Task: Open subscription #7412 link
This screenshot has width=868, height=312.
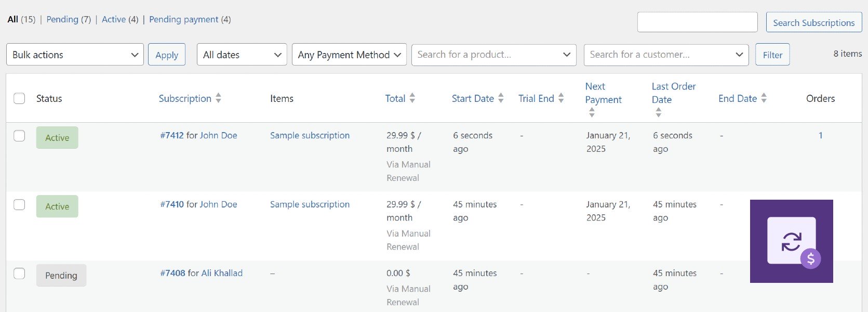Action: [x=172, y=135]
